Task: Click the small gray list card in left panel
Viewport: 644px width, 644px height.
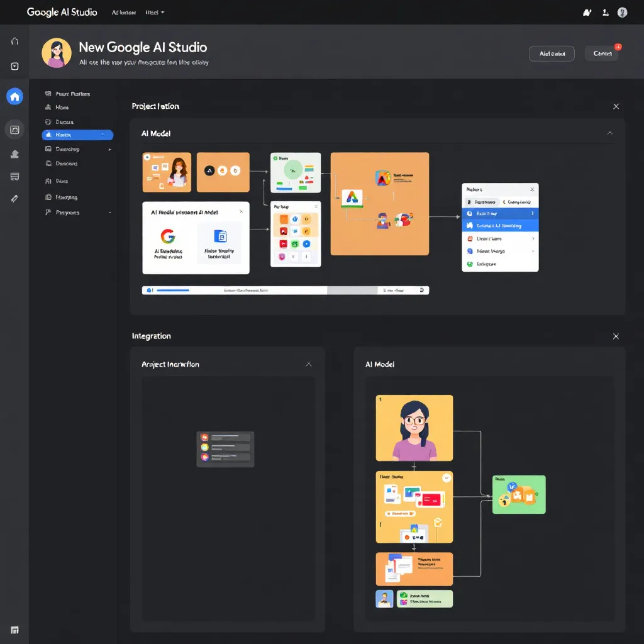Action: click(x=225, y=449)
